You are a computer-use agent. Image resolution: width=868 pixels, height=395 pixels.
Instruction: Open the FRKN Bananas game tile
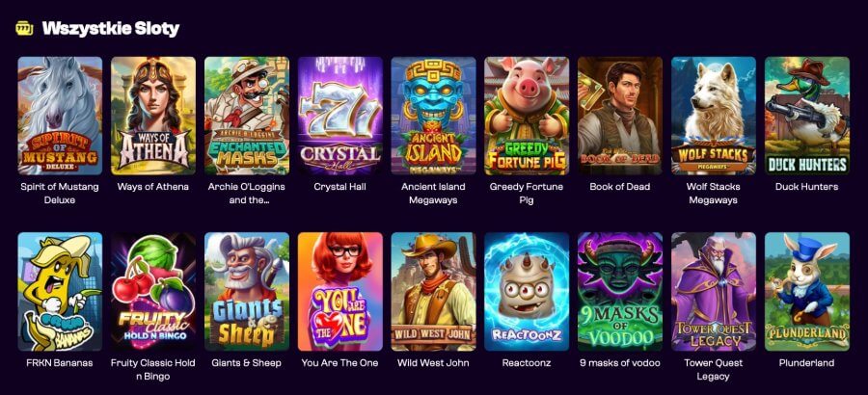click(x=60, y=292)
